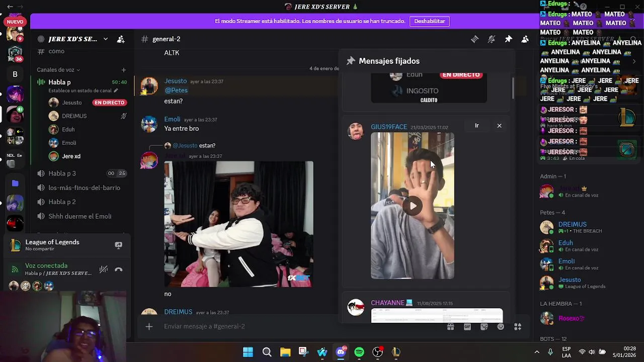Disconnect from voice with hang-up icon

[x=119, y=269]
